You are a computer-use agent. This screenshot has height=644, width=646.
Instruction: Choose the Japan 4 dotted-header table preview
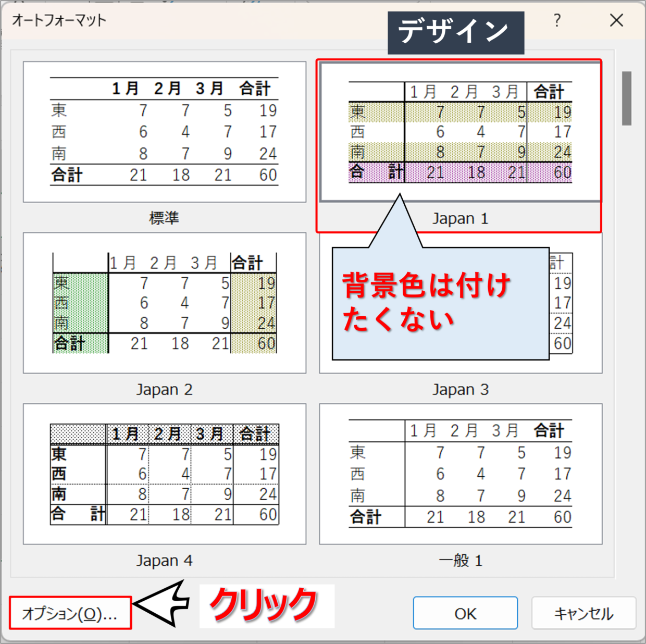coord(164,474)
